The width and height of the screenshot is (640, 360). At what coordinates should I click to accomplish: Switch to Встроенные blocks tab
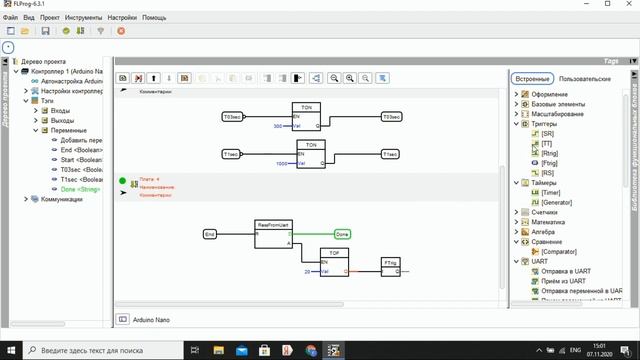tap(532, 79)
